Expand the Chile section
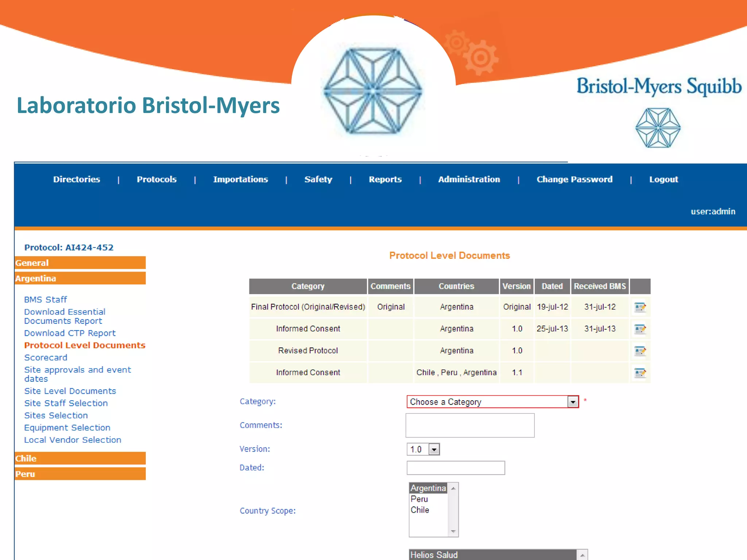This screenshot has height=560, width=747. click(x=80, y=458)
